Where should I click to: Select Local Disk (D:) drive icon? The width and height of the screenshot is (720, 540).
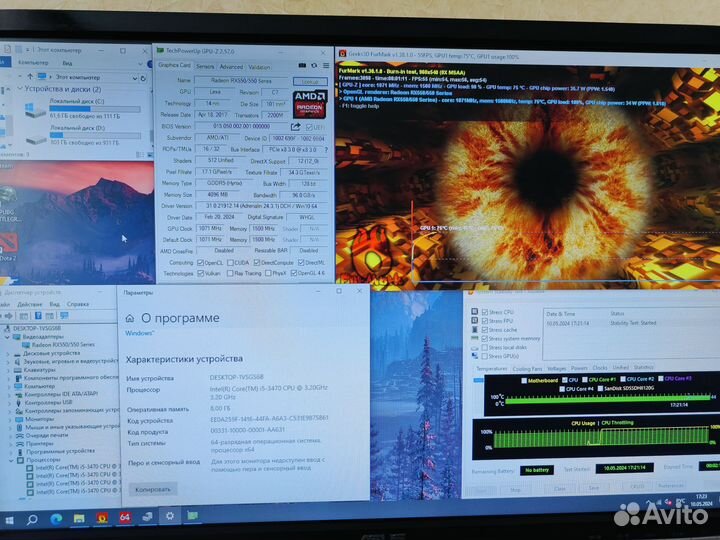[36, 139]
